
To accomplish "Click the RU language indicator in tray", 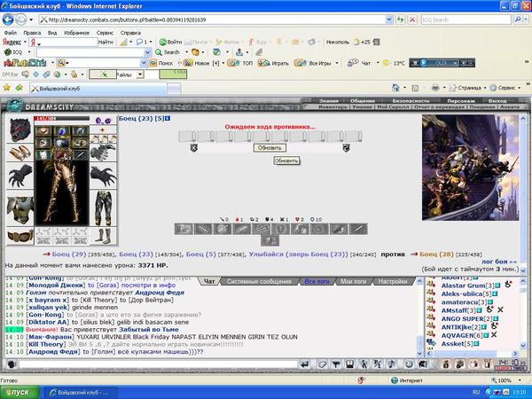I will pyautogui.click(x=476, y=393).
